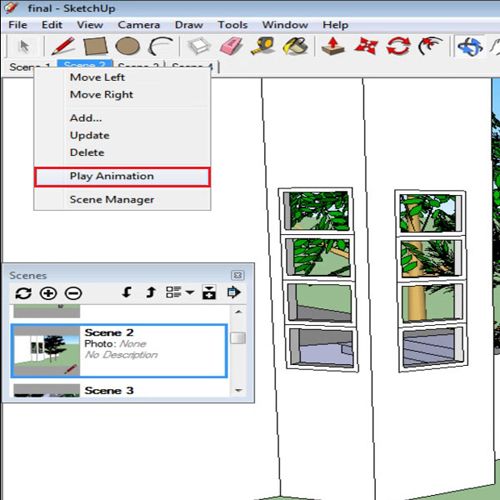Open the Camera menu
Image resolution: width=500 pixels, height=500 pixels.
139,25
